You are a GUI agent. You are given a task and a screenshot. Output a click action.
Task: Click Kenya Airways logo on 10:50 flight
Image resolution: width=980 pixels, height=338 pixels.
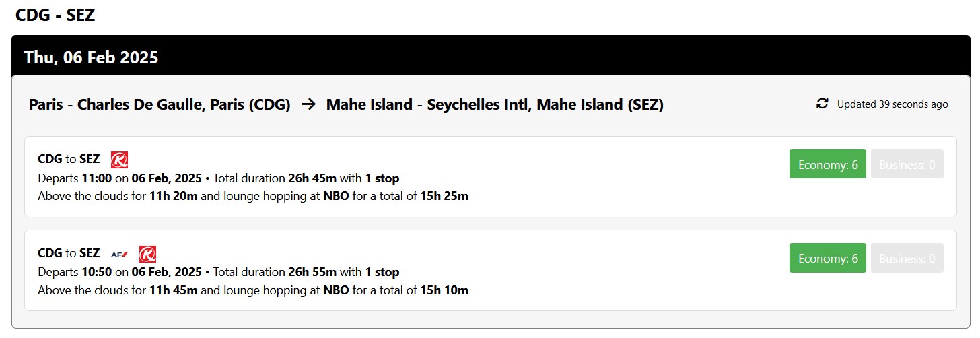coord(147,254)
